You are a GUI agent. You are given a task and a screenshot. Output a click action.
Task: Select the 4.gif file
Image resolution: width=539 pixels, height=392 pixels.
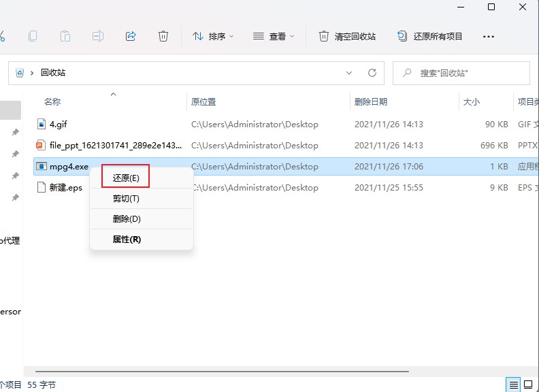[x=58, y=124]
